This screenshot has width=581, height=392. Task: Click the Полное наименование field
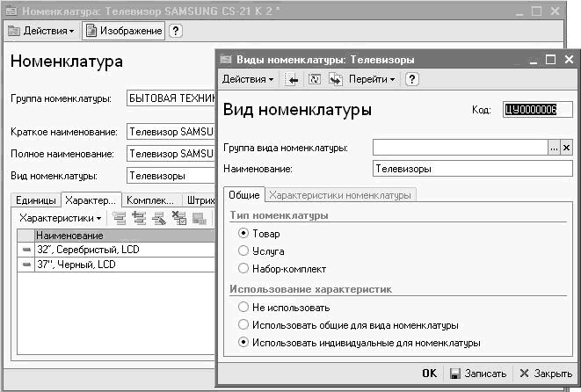click(x=171, y=154)
